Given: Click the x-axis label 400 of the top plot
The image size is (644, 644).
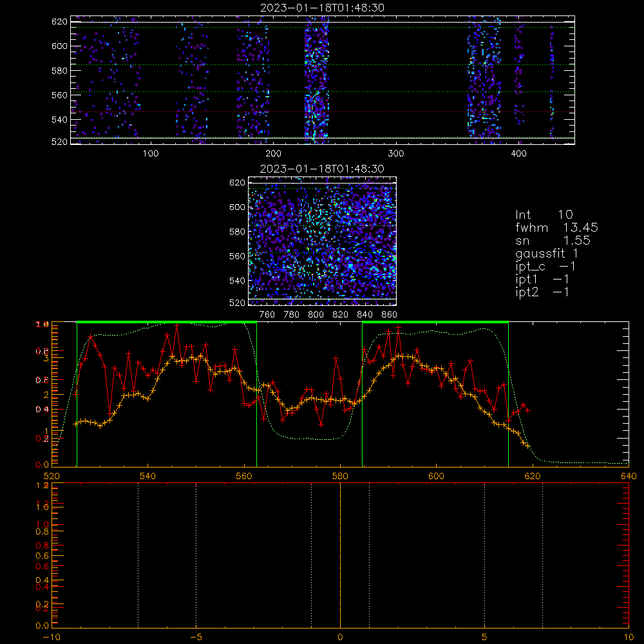Looking at the screenshot, I should tap(518, 154).
